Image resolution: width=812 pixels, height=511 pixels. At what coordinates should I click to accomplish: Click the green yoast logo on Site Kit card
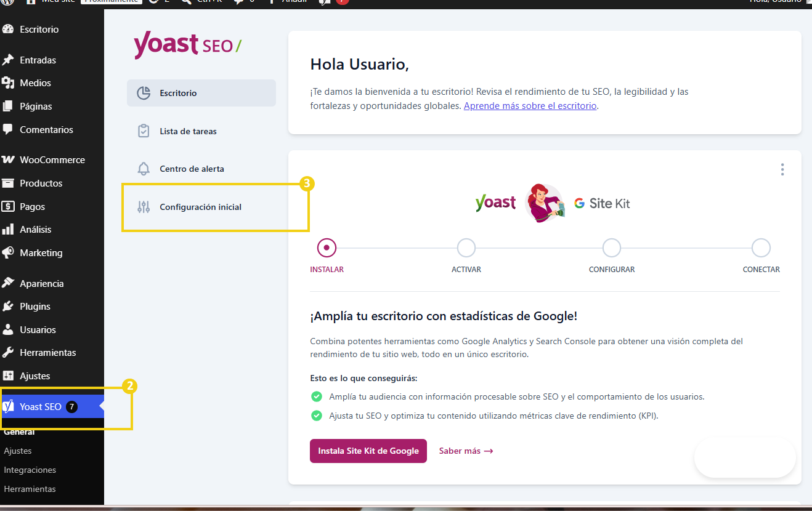click(x=495, y=203)
